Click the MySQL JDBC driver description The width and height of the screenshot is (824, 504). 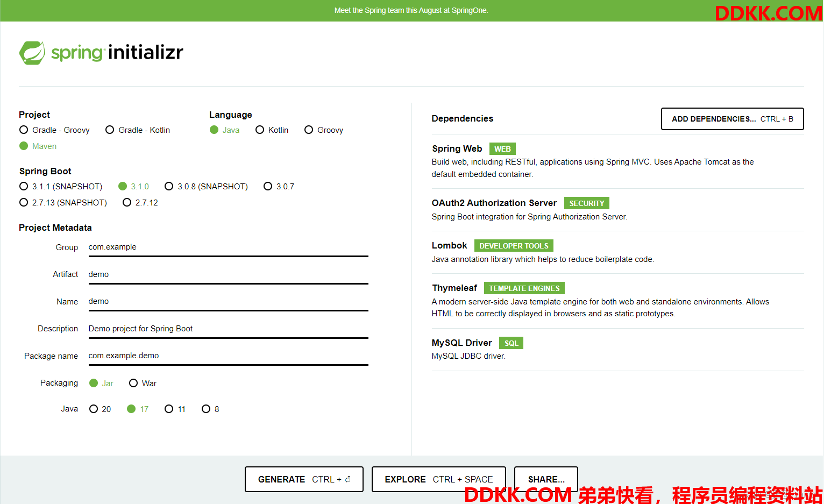pyautogui.click(x=468, y=356)
